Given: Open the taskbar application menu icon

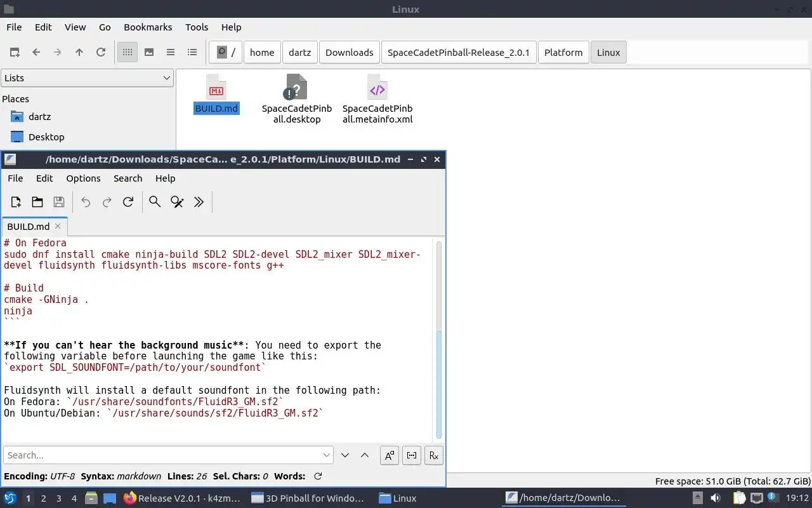Looking at the screenshot, I should pyautogui.click(x=10, y=498).
